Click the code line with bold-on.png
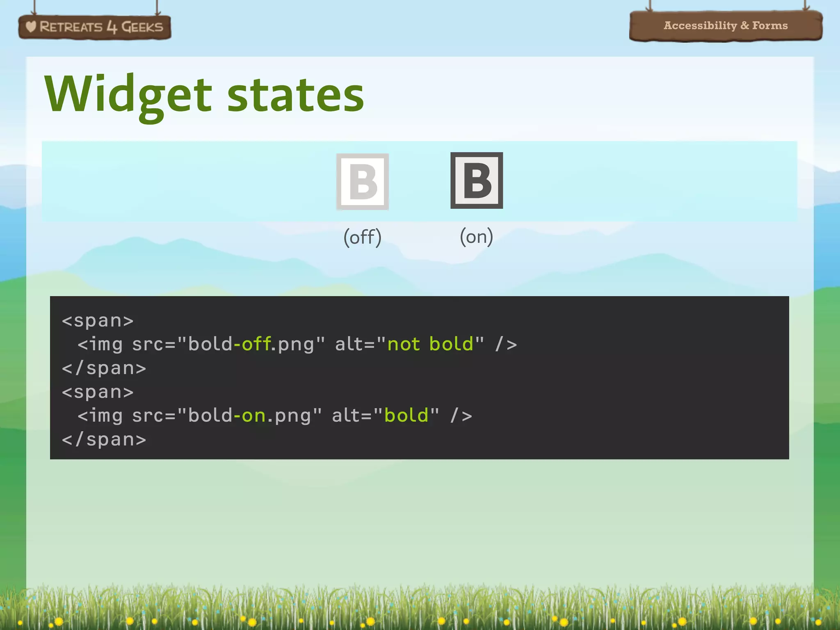Image resolution: width=840 pixels, height=630 pixels. click(275, 415)
